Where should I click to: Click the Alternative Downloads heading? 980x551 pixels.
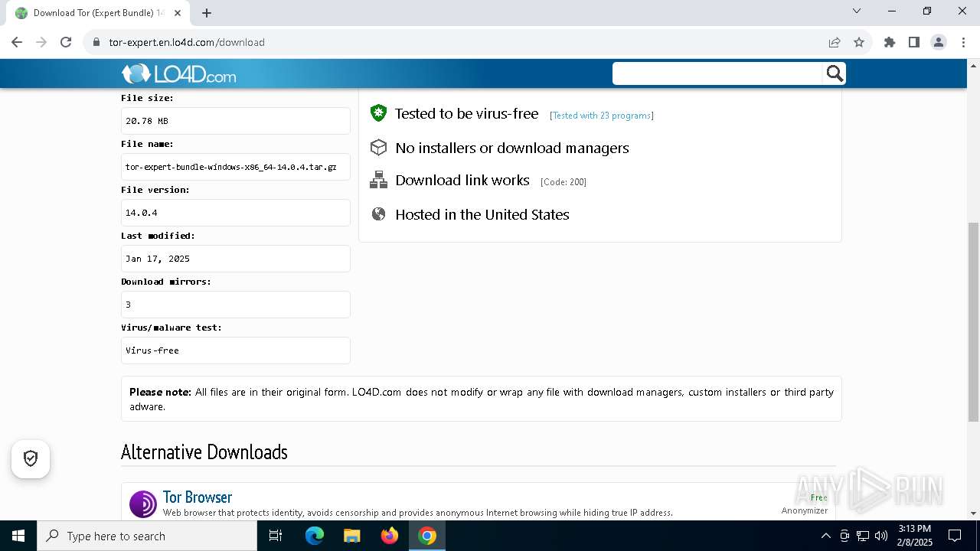pyautogui.click(x=204, y=452)
